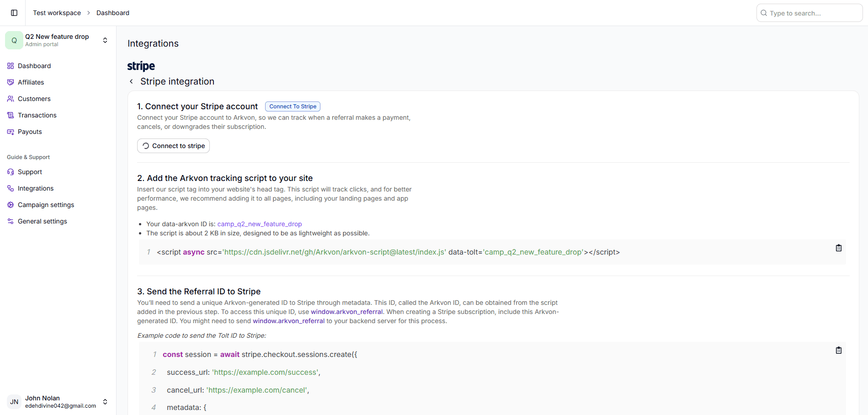Select the Transactions icon
868x415 pixels.
pos(10,115)
